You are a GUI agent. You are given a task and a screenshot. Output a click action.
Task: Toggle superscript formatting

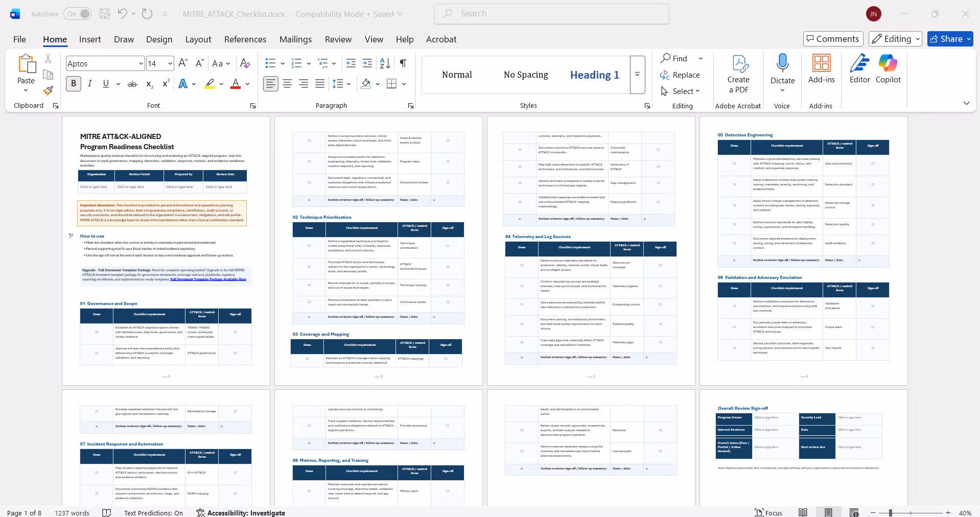coord(166,84)
